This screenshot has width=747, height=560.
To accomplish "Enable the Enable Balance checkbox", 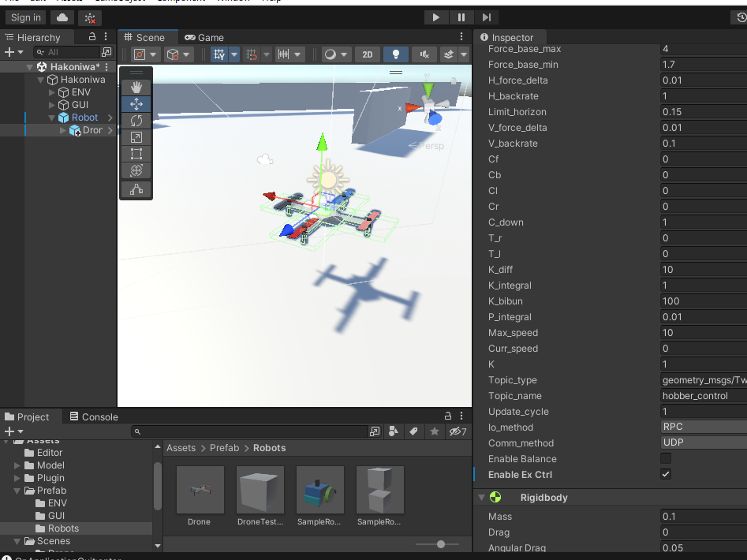I will pyautogui.click(x=665, y=459).
